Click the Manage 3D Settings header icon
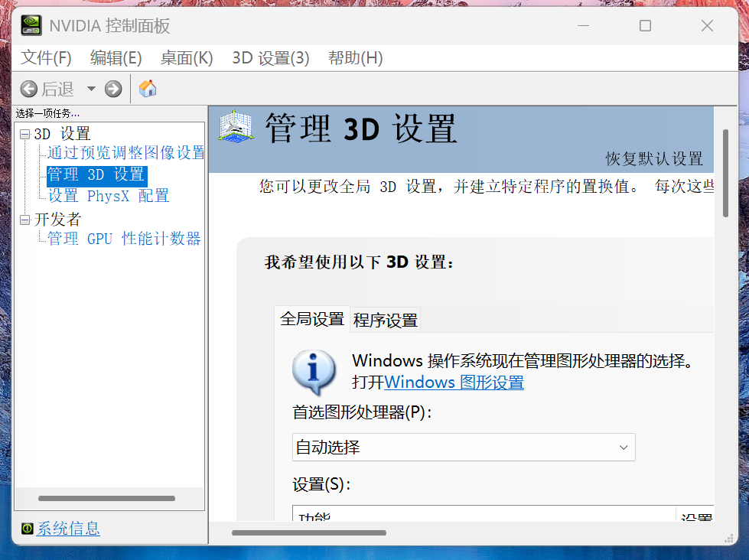Viewport: 749px width, 560px height. tap(236, 126)
